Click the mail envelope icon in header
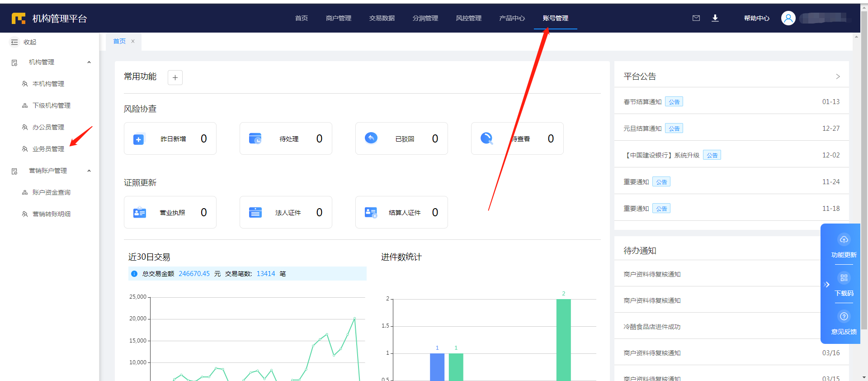This screenshot has width=868, height=381. (x=696, y=18)
